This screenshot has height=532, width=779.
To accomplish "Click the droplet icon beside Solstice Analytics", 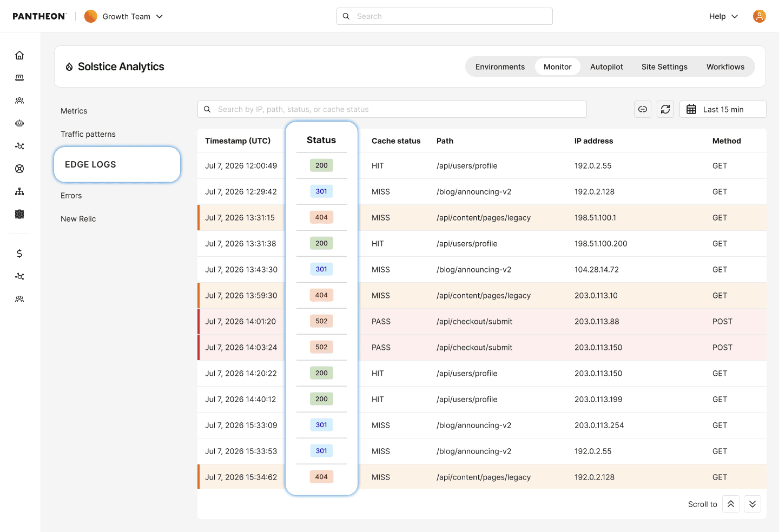I will point(69,67).
